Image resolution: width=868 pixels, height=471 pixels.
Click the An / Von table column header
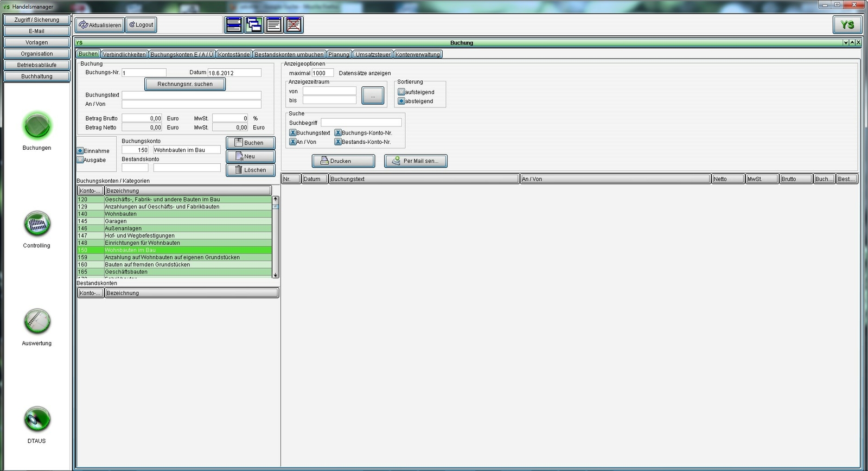615,179
